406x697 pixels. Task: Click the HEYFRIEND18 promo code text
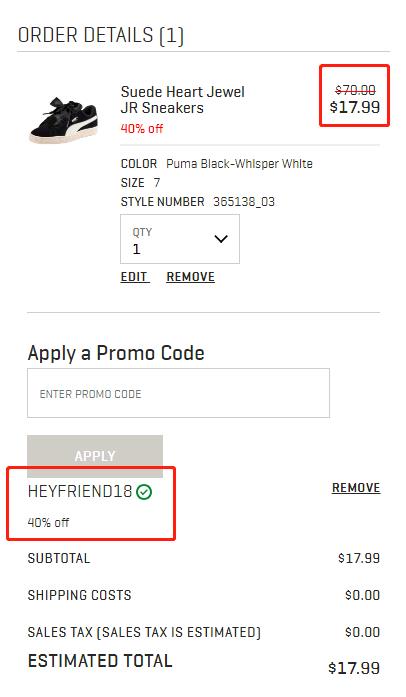(x=80, y=492)
